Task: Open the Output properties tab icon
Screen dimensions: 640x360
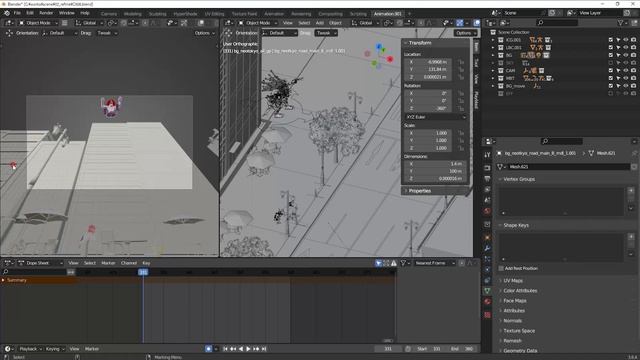Action: pos(487,179)
